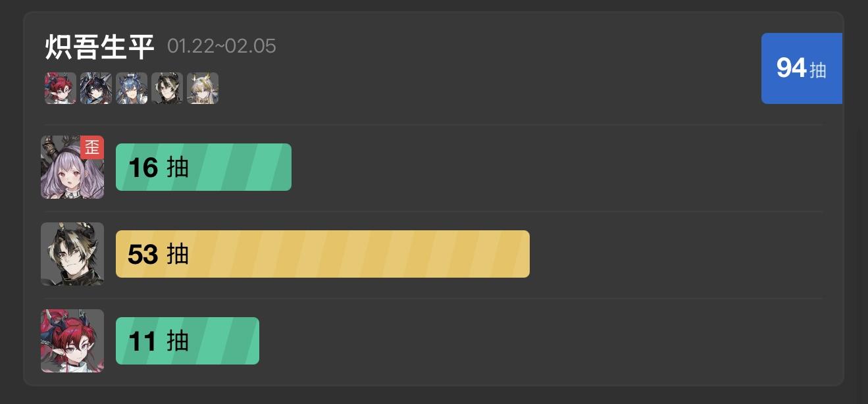Image resolution: width=868 pixels, height=404 pixels.
Task: Click the large black-and-blond horned operator portrait
Action: click(x=72, y=254)
